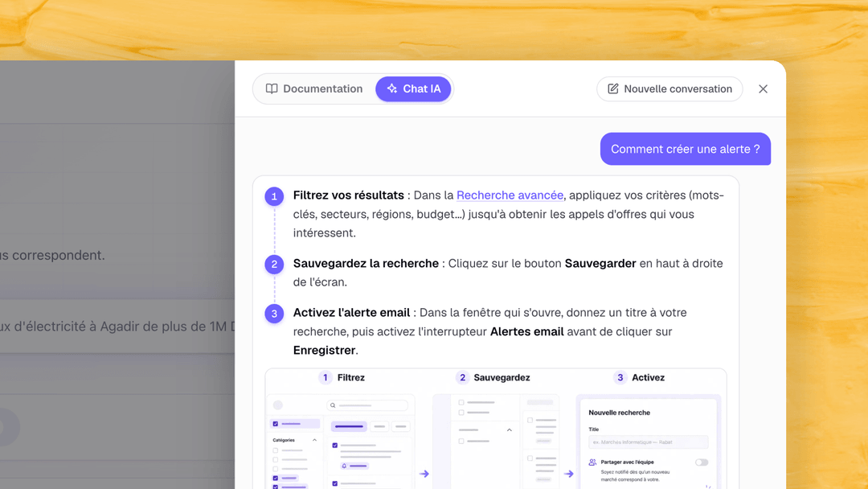Click the 'Sauvegardez la recherche' step heading
This screenshot has width=868, height=489.
pyautogui.click(x=366, y=264)
